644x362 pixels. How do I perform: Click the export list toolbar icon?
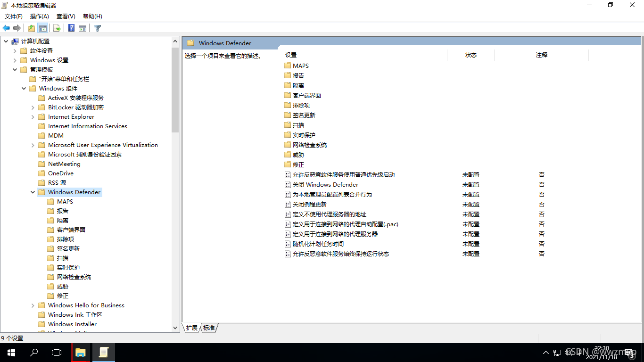pyautogui.click(x=57, y=28)
